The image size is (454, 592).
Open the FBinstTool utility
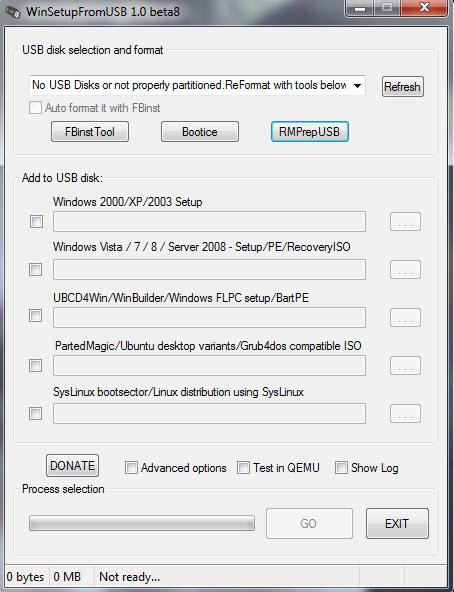90,132
